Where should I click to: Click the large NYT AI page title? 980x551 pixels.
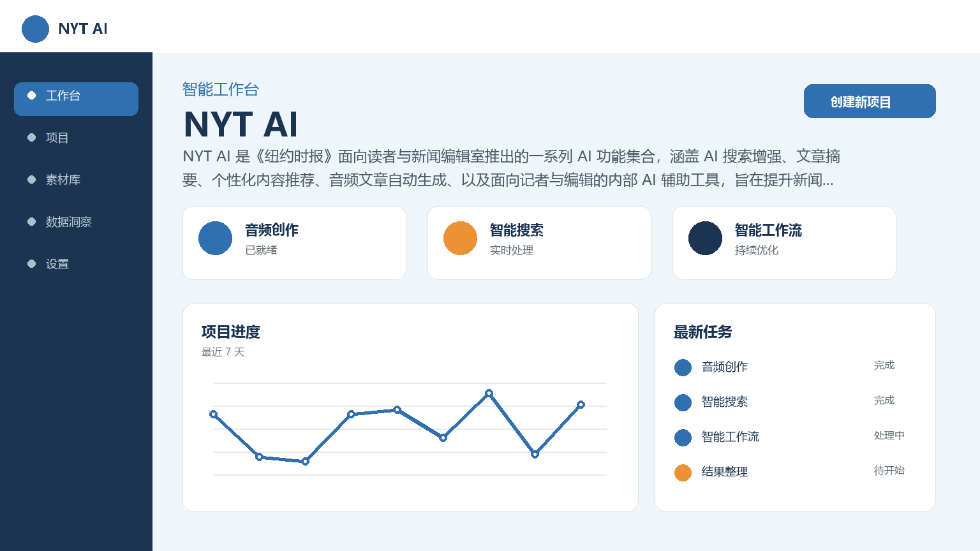pos(241,124)
